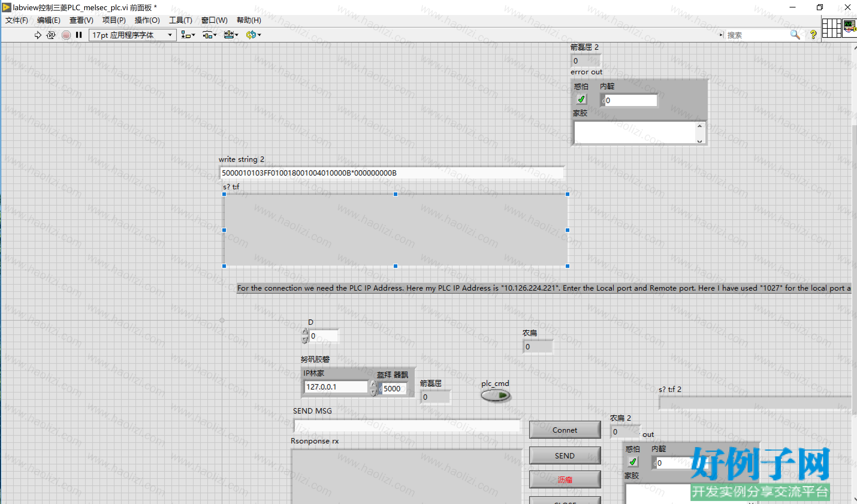Click the magnifier search icon
Screen dimensions: 857x504
795,35
